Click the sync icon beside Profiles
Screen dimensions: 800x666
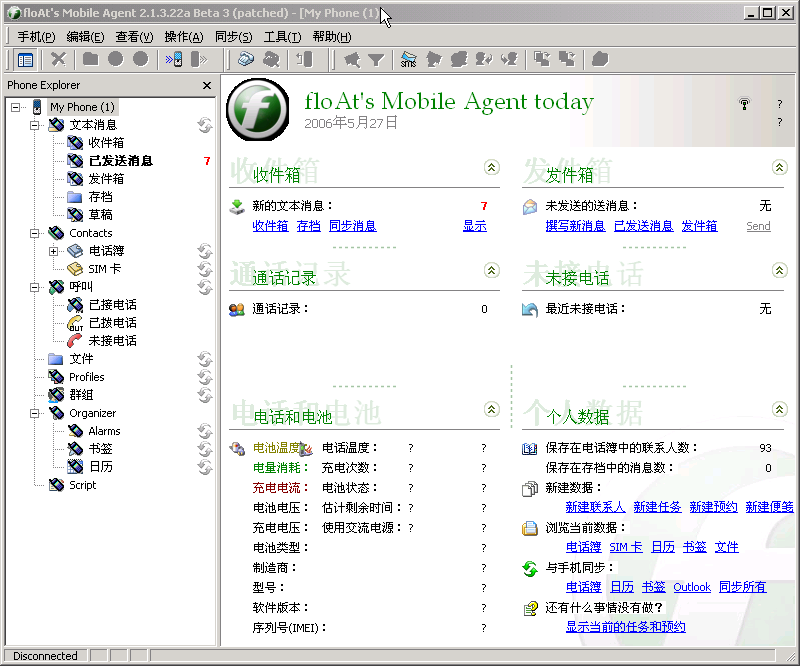tap(205, 377)
